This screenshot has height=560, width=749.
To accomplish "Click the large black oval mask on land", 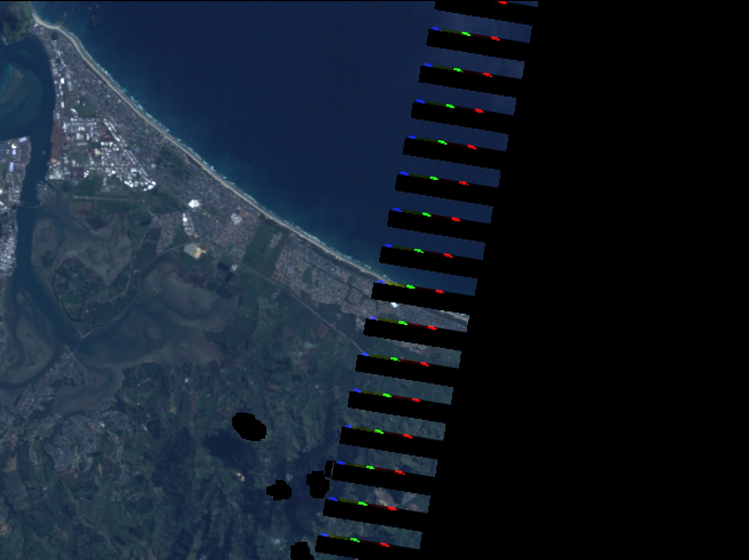I will click(250, 426).
